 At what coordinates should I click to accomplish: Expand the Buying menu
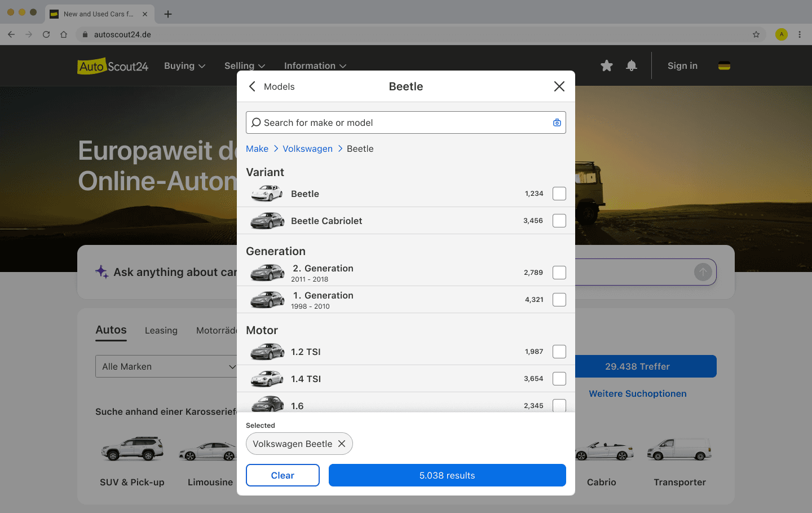(x=185, y=66)
